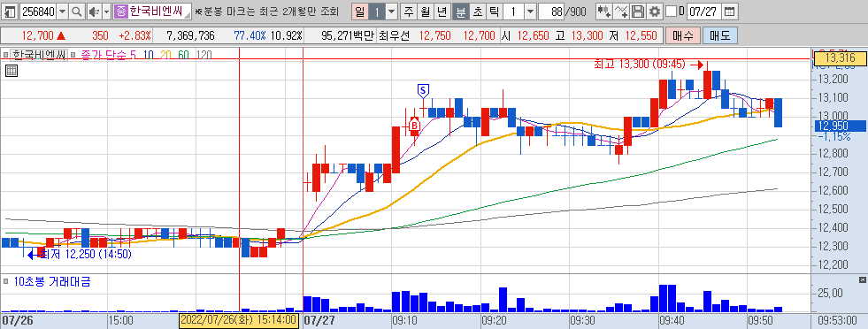Click the open price 12,650 value
Viewport: 868px width, 329px height.
[x=534, y=36]
